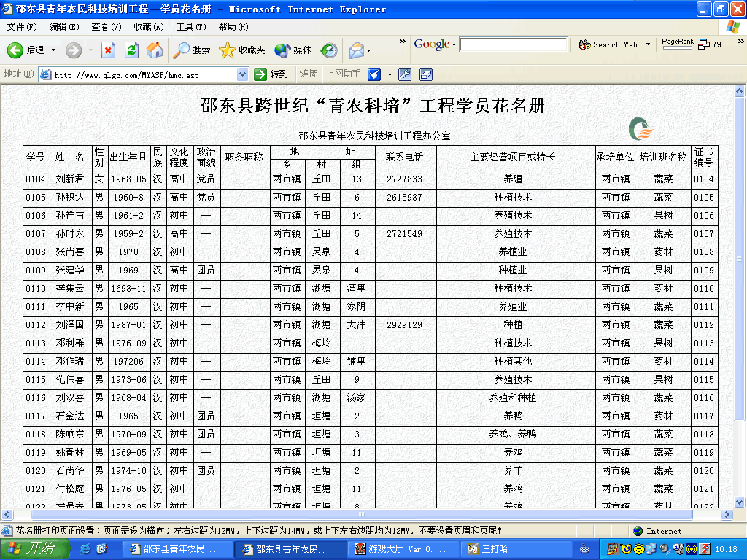This screenshot has width=747, height=560.
Task: Stop page loading with red X icon
Action: 108,50
